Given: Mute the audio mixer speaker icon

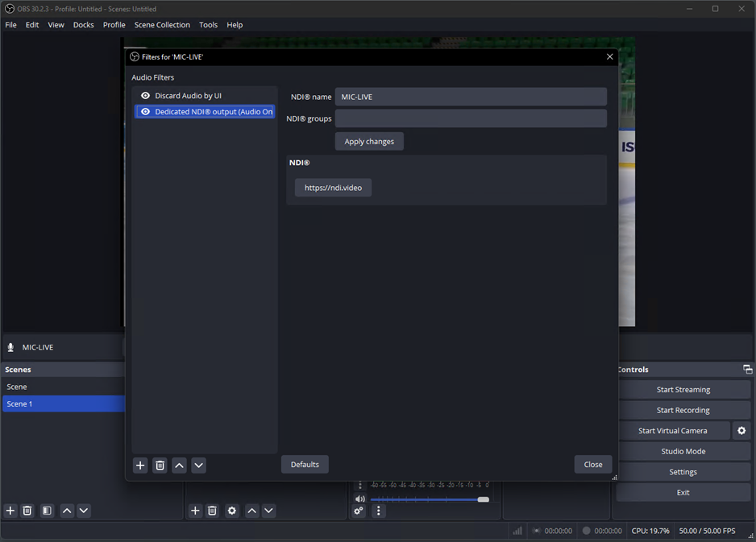Looking at the screenshot, I should point(359,499).
